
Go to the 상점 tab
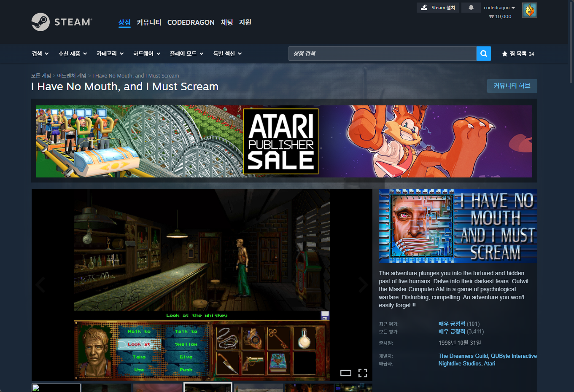(124, 22)
